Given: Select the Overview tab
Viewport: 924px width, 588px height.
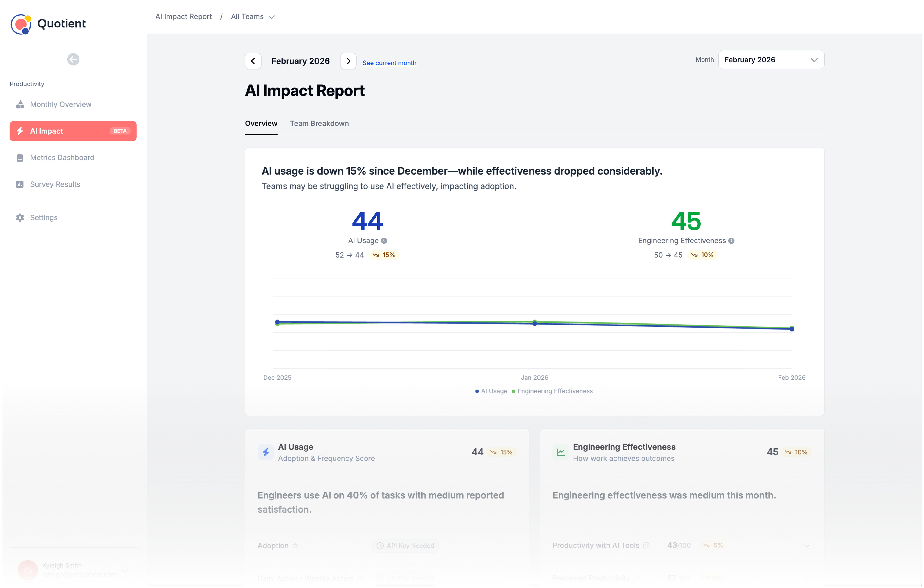Looking at the screenshot, I should [261, 123].
